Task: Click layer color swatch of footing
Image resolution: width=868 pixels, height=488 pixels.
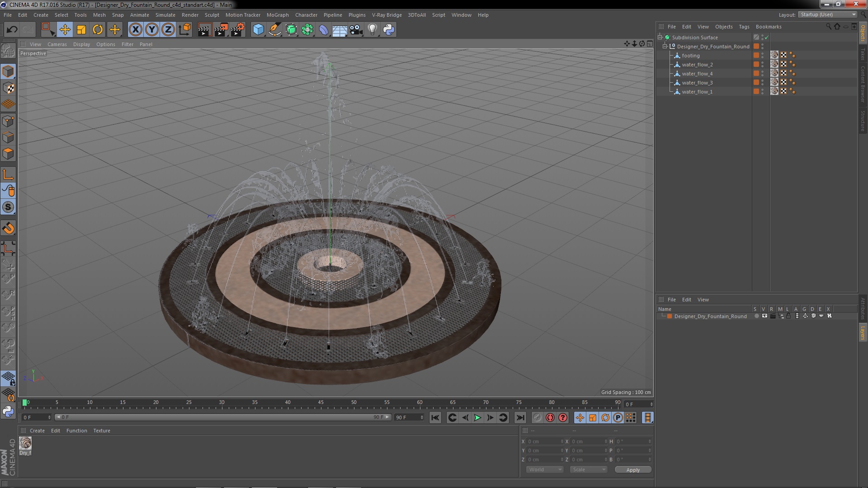Action: (756, 55)
